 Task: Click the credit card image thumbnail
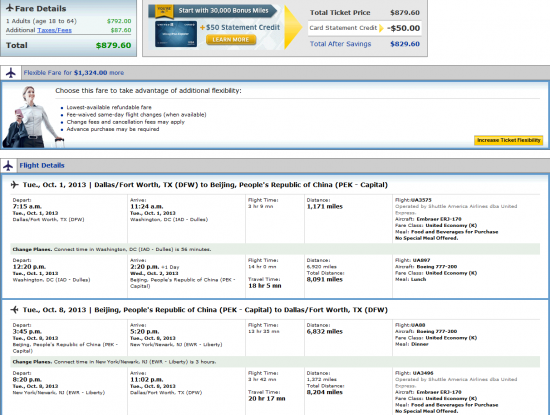176,34
